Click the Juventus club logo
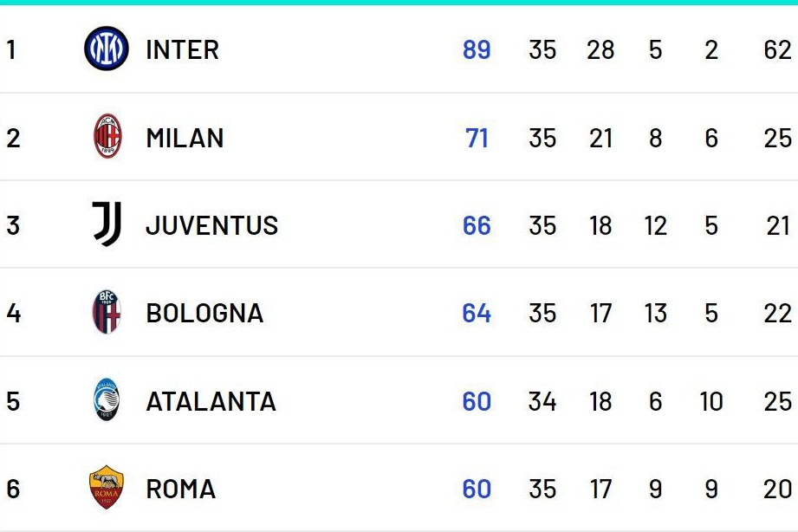This screenshot has height=532, width=798. click(x=107, y=224)
